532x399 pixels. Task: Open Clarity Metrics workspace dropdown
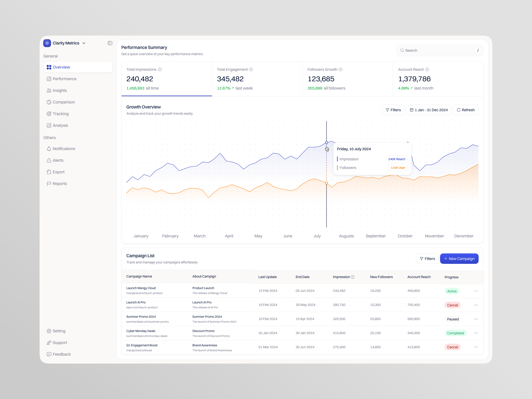[84, 43]
